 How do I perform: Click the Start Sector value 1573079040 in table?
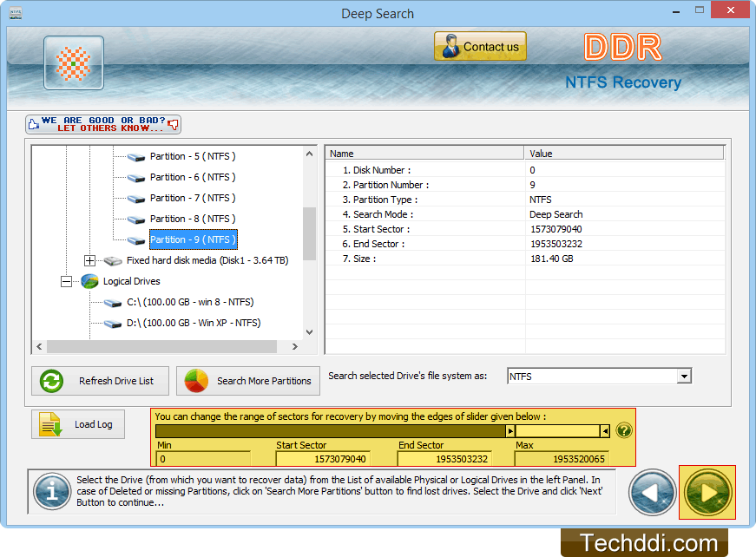[555, 229]
